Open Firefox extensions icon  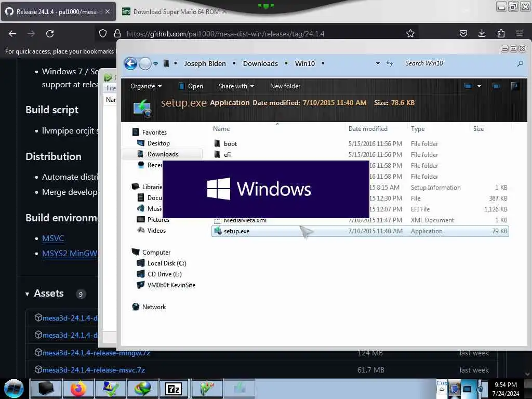tap(501, 34)
